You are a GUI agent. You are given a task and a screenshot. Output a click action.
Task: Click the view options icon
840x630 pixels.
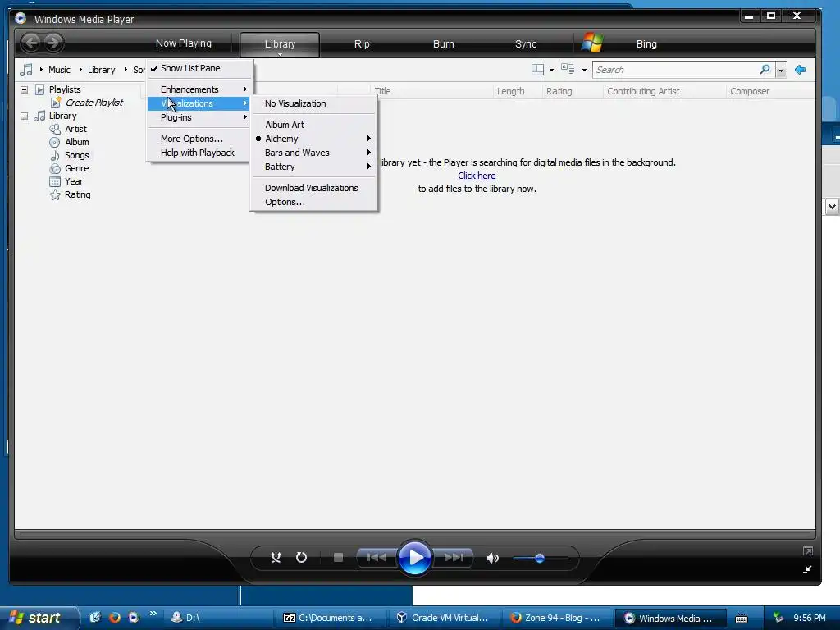pyautogui.click(x=568, y=69)
